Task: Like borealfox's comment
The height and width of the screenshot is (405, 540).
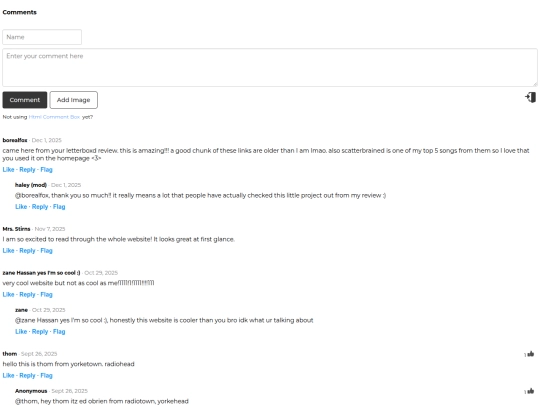Action: 8,169
